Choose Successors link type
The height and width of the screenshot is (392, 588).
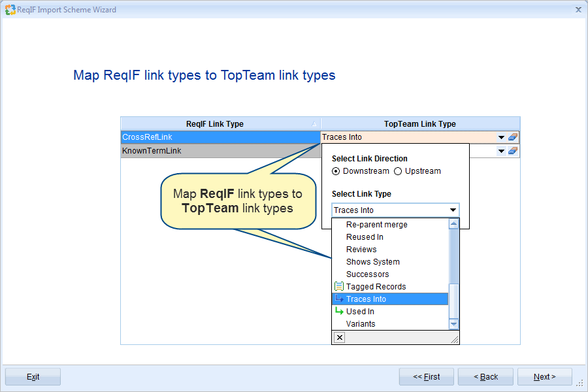click(390, 274)
